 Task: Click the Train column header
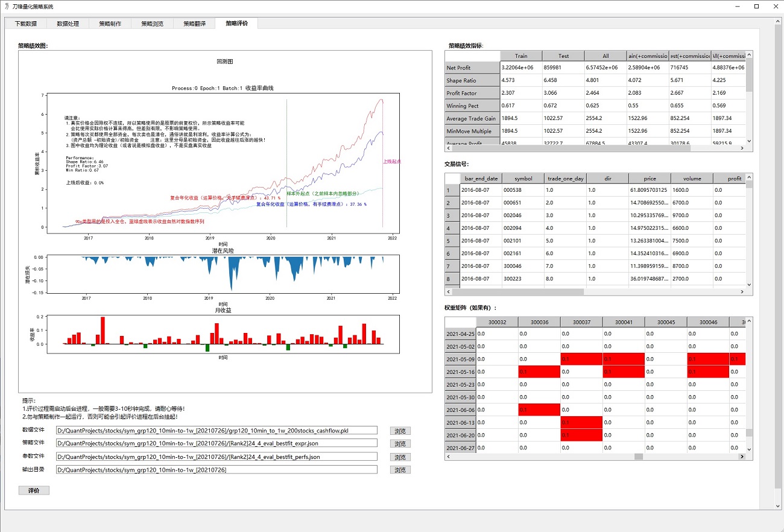521,56
